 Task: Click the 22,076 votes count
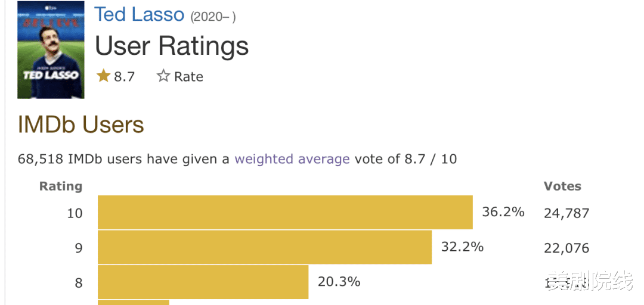click(566, 248)
